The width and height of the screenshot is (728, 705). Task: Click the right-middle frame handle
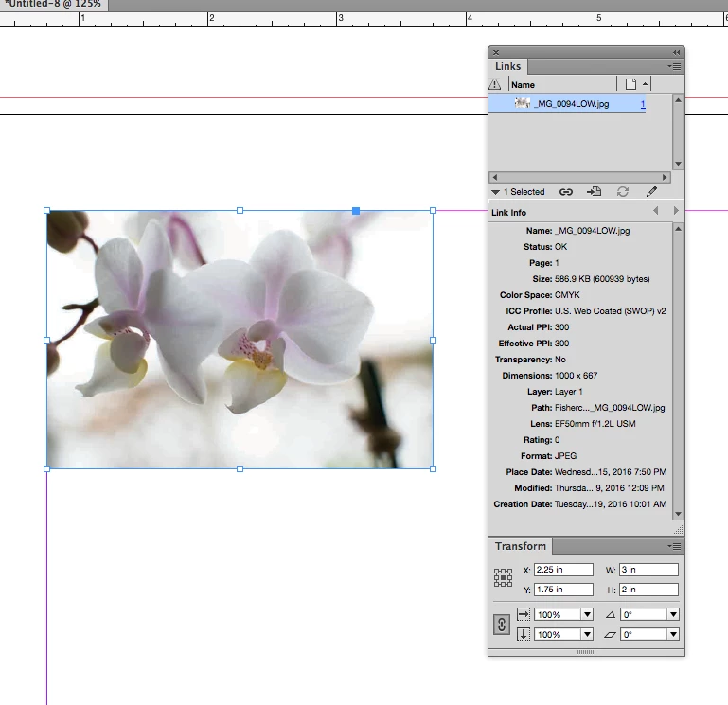pyautogui.click(x=434, y=341)
